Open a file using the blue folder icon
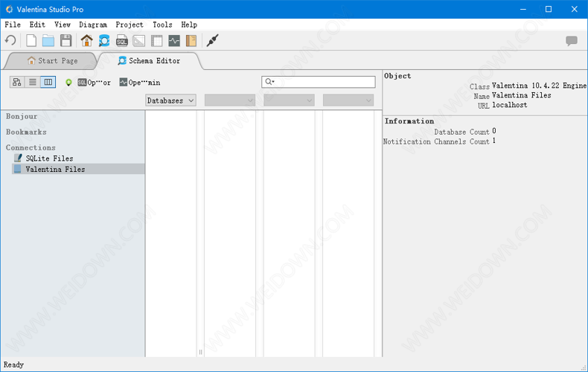588x372 pixels. [48, 40]
